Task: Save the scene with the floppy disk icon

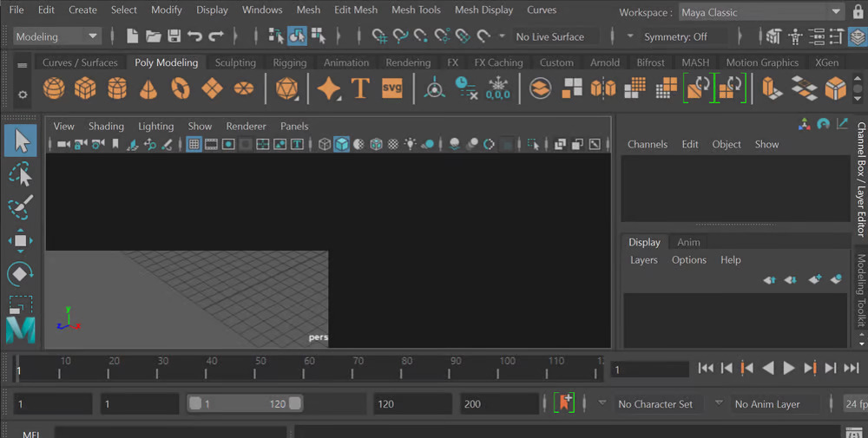Action: pos(174,36)
